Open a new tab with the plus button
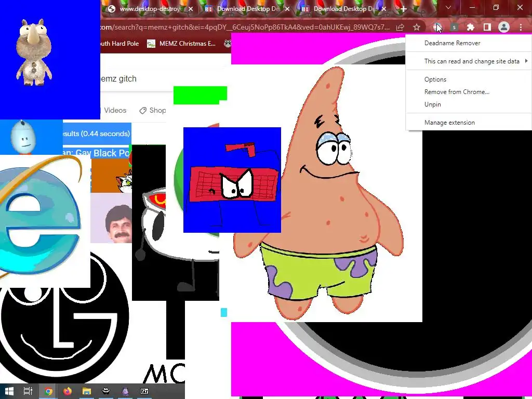Viewport: 532px width, 399px height. pyautogui.click(x=403, y=9)
